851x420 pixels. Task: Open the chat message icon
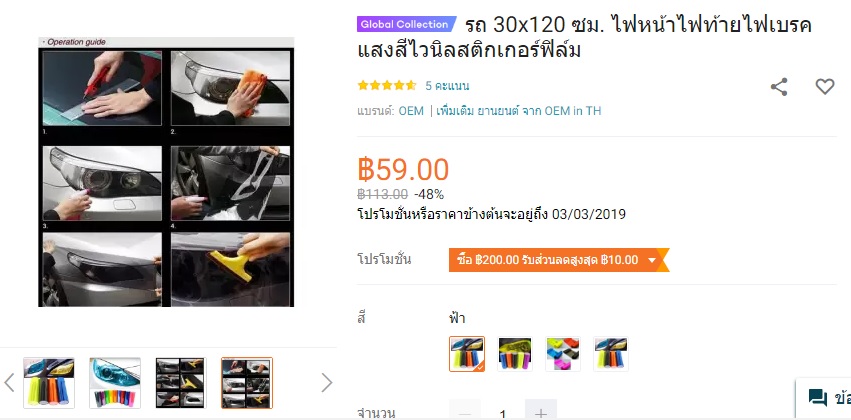(817, 398)
